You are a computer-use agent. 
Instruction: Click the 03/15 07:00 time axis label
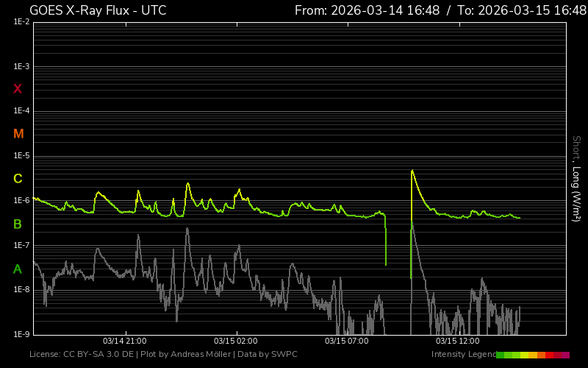click(x=346, y=341)
